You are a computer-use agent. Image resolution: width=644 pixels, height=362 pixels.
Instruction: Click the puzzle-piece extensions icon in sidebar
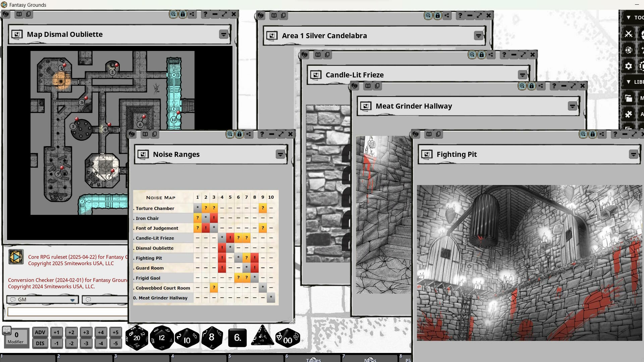tap(628, 114)
